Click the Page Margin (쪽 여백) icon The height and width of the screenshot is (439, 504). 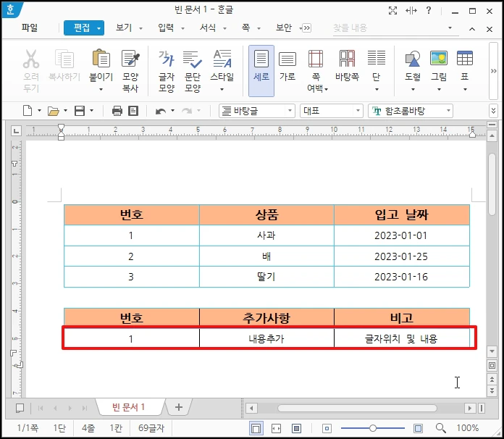(x=316, y=59)
